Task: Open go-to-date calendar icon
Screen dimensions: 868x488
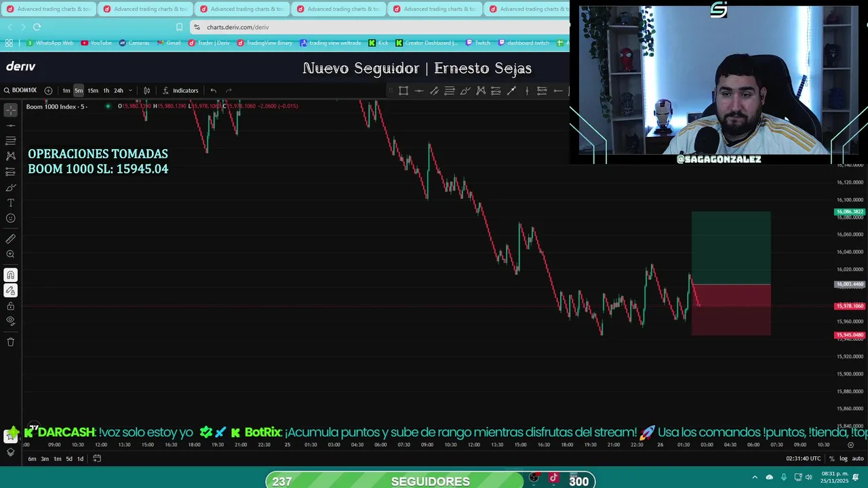Action: 97,459
